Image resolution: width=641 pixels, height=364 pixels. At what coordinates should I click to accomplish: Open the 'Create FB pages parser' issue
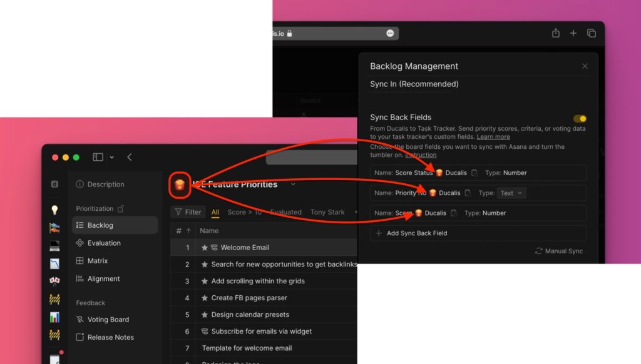249,298
